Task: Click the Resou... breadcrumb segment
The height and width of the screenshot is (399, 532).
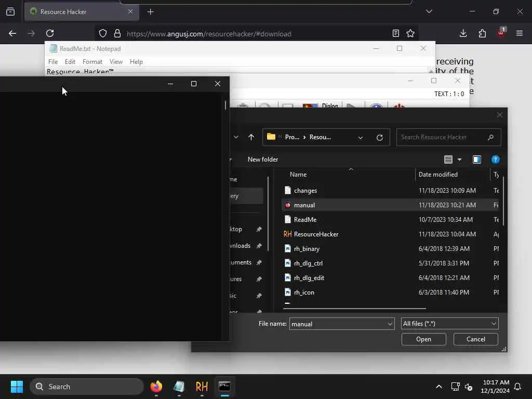Action: click(x=320, y=137)
